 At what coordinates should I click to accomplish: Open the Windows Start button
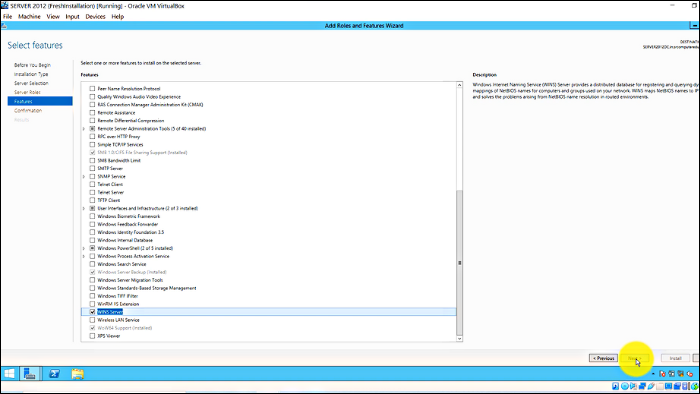[x=9, y=373]
